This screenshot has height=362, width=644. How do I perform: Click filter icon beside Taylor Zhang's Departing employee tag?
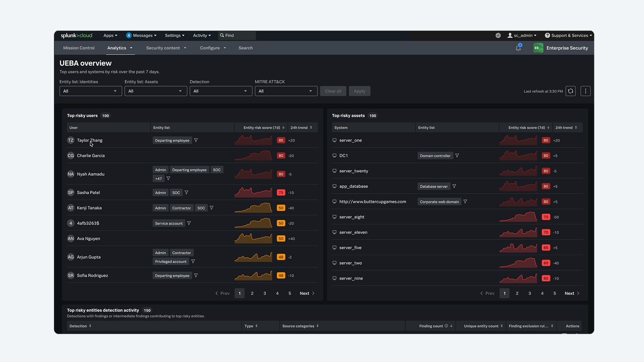click(x=196, y=140)
